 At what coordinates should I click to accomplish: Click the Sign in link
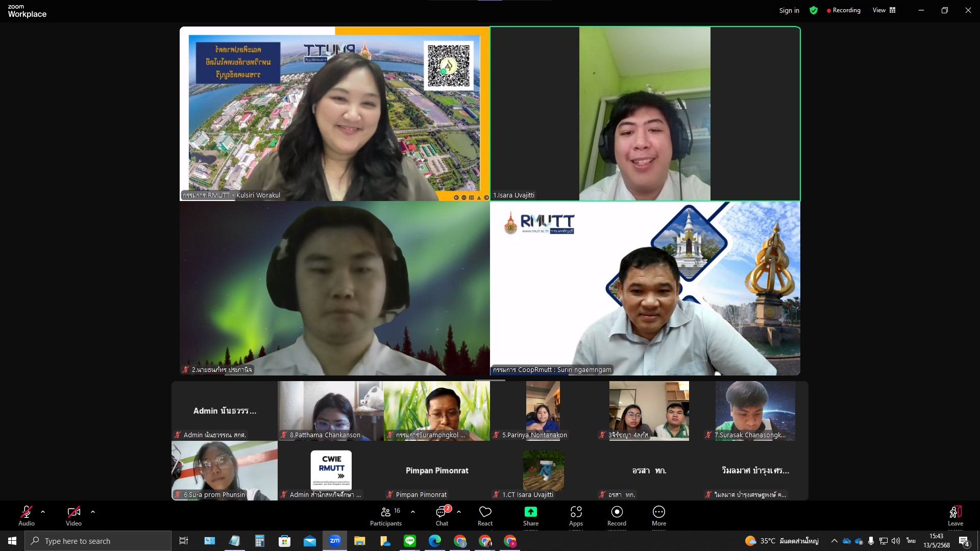point(789,10)
